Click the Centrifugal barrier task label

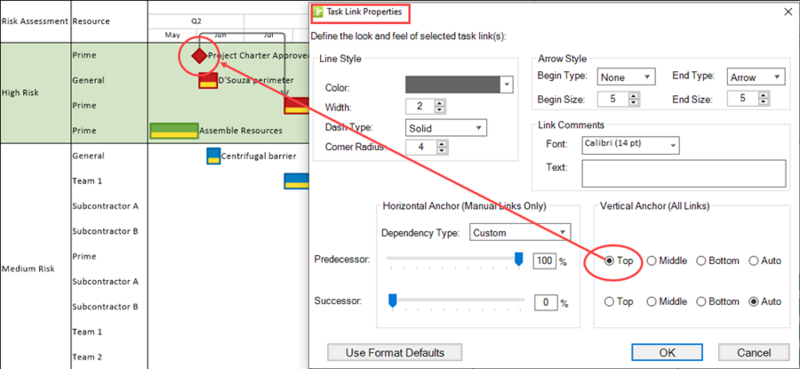[258, 156]
